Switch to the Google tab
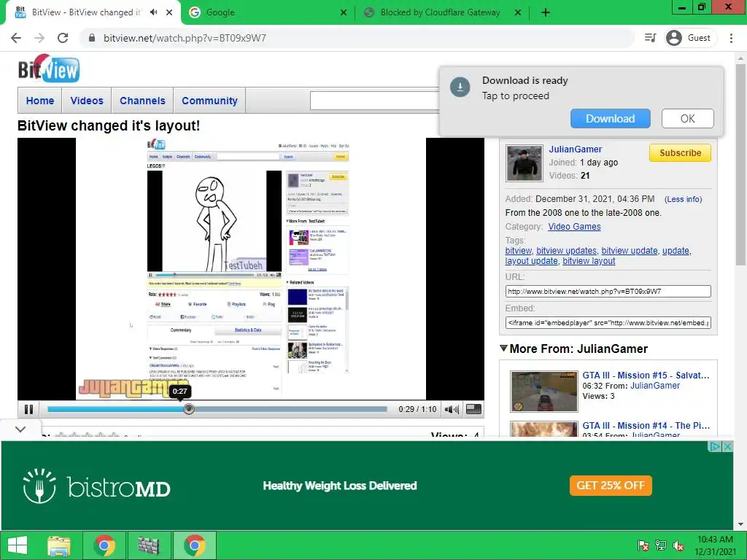The height and width of the screenshot is (560, 747). coord(268,12)
